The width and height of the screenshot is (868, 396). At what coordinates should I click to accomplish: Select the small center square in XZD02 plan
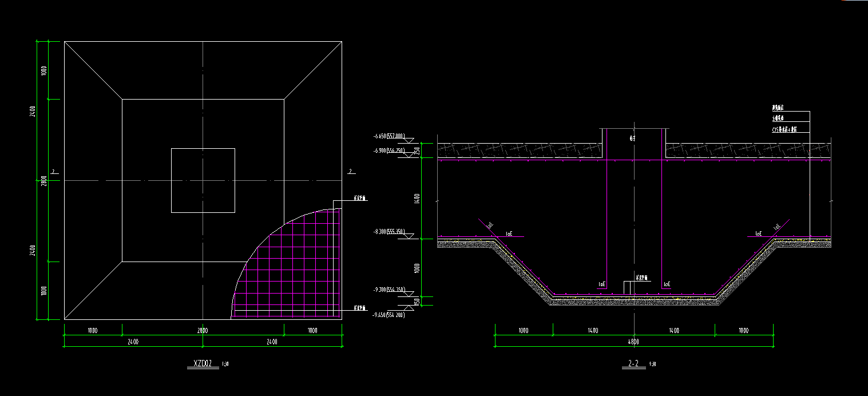tap(203, 180)
